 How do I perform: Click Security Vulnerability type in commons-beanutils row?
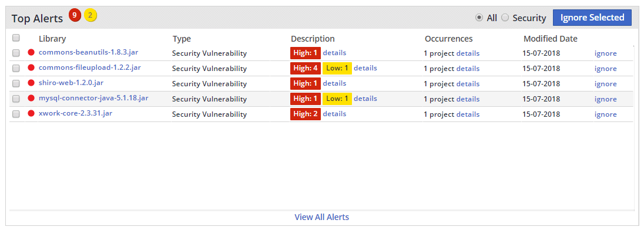pos(209,53)
